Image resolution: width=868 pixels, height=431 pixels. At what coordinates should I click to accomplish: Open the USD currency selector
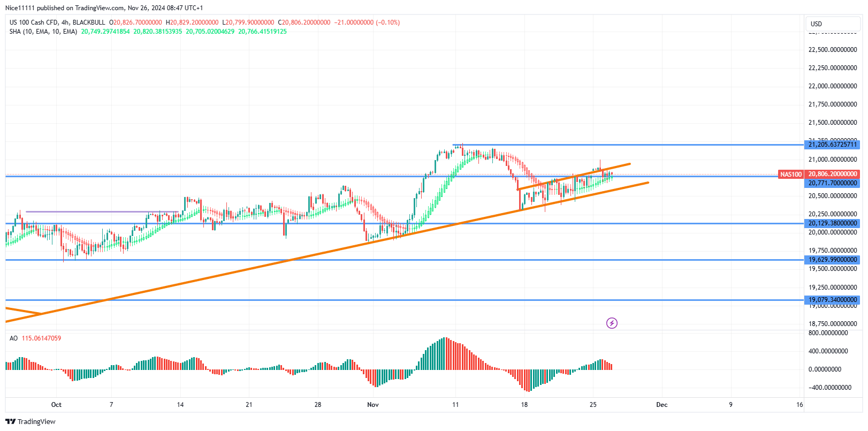tap(833, 24)
